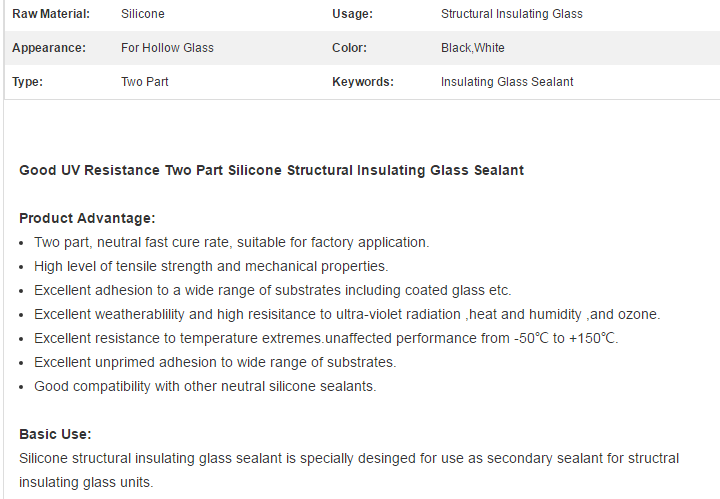720x499 pixels.
Task: Select the Two Part type value
Action: [x=145, y=82]
